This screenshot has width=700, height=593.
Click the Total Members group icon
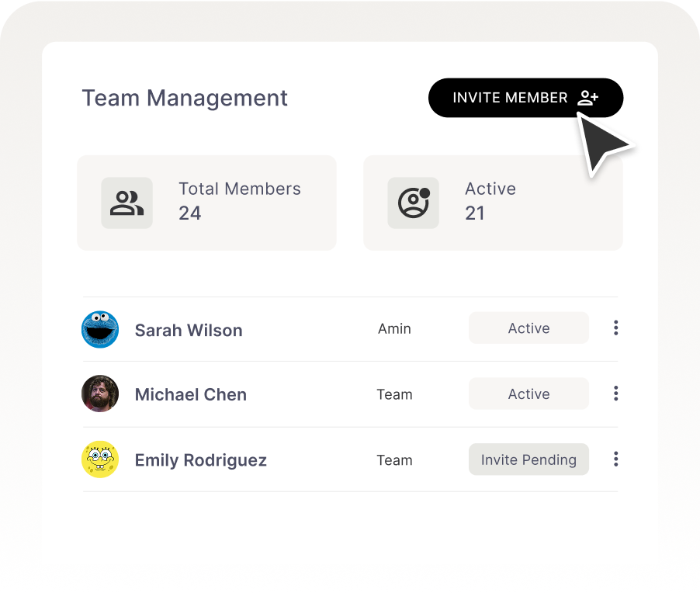(126, 203)
